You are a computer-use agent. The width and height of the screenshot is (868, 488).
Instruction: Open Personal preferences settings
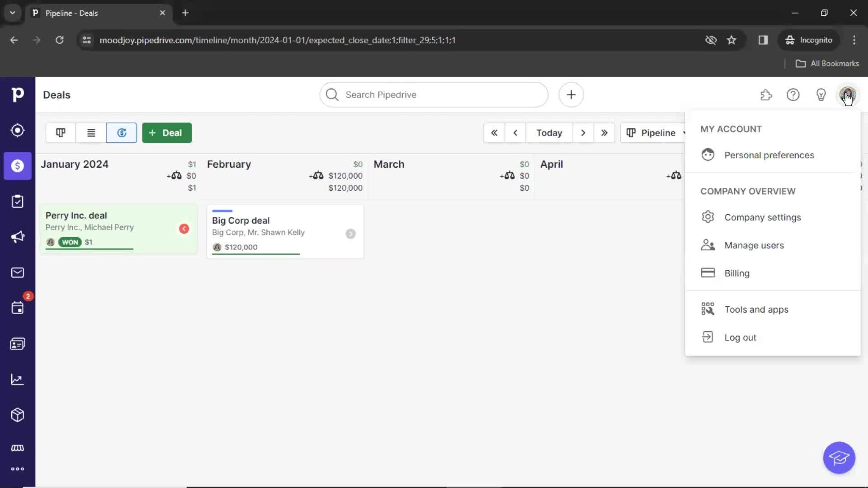[769, 155]
